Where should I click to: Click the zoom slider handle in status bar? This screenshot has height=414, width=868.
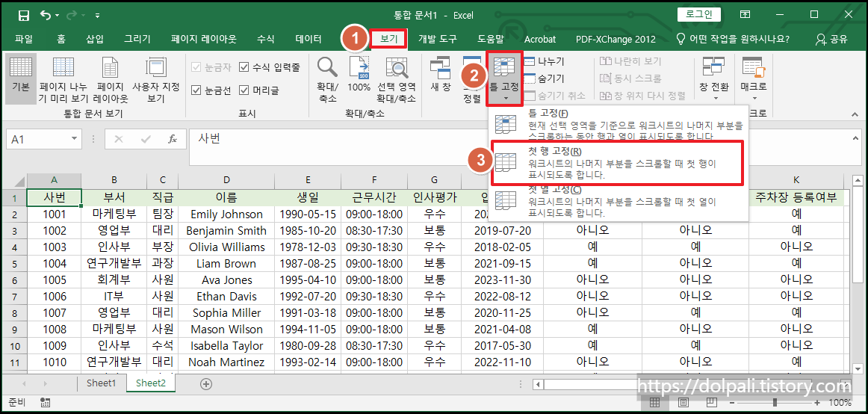775,402
